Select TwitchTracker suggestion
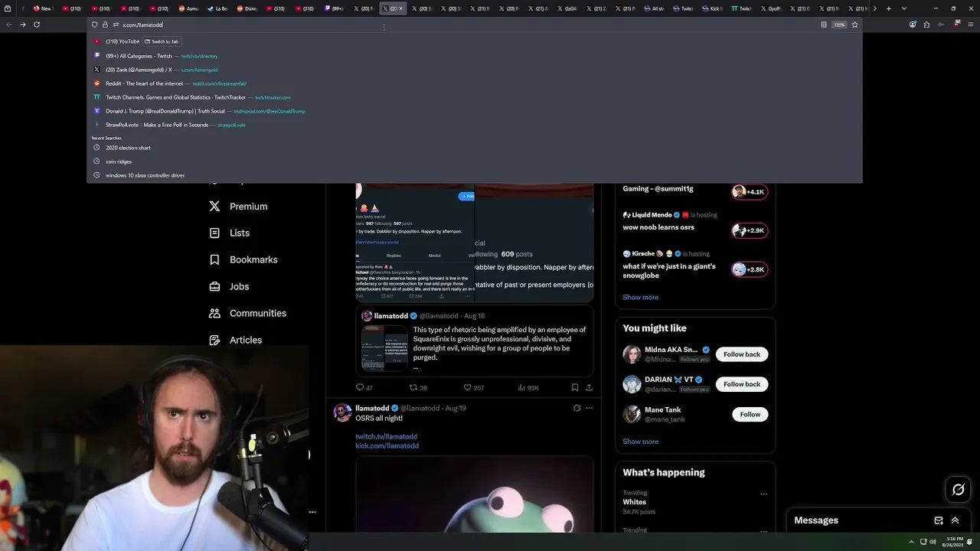The width and height of the screenshot is (980, 551). click(x=474, y=97)
